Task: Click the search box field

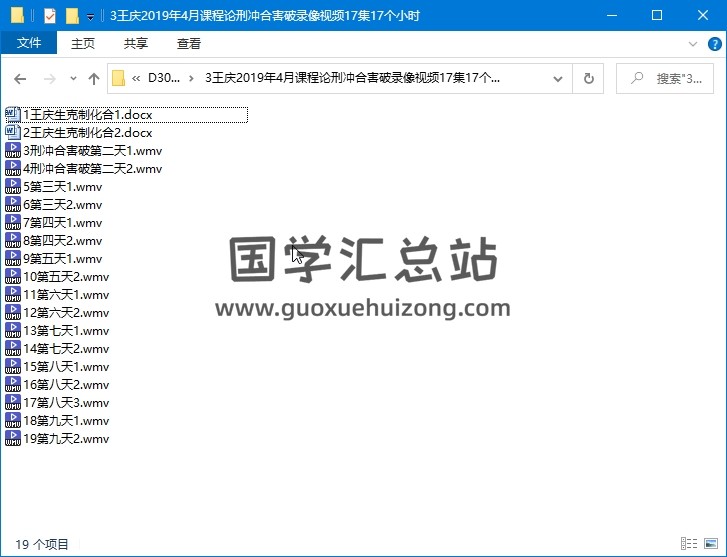Action: pyautogui.click(x=664, y=78)
